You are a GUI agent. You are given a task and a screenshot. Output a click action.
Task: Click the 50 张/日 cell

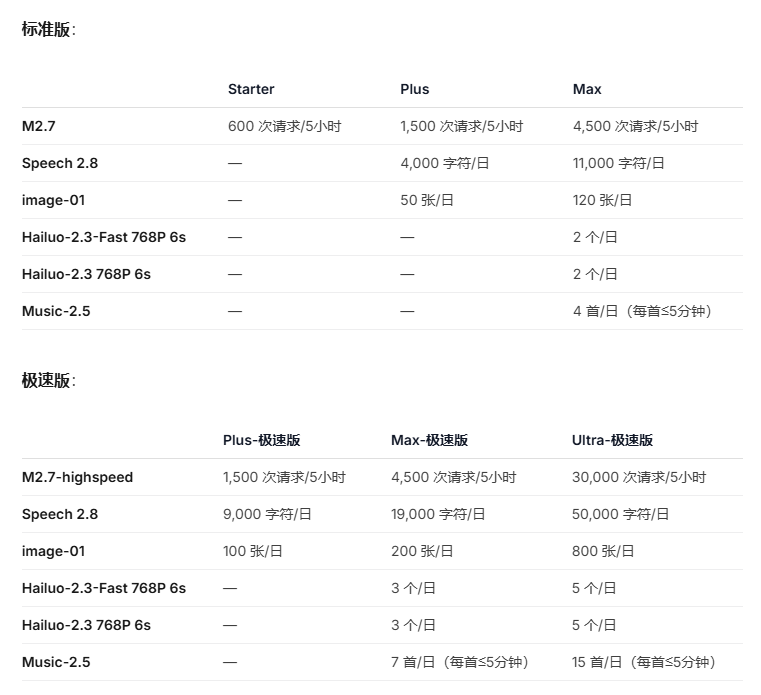pos(427,201)
